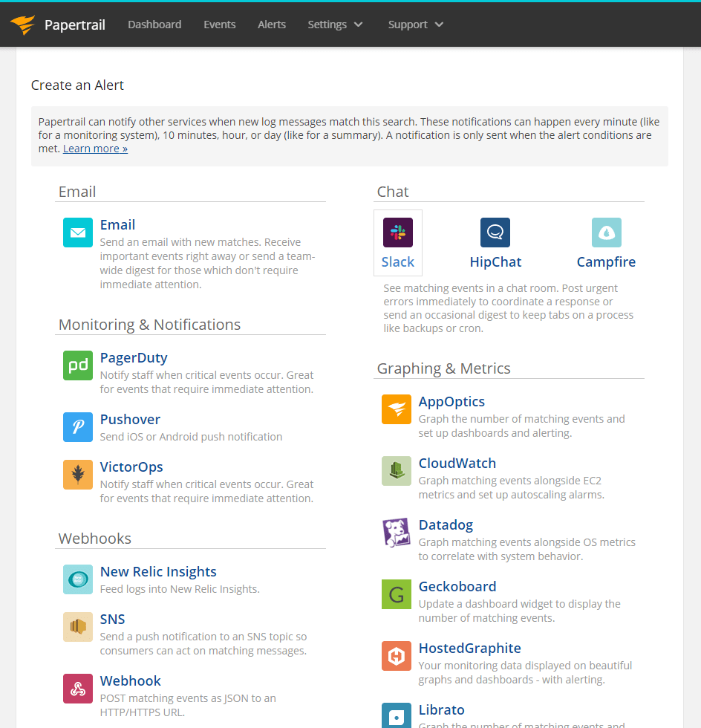Click the 'Webhooks' section heading

[x=95, y=539]
